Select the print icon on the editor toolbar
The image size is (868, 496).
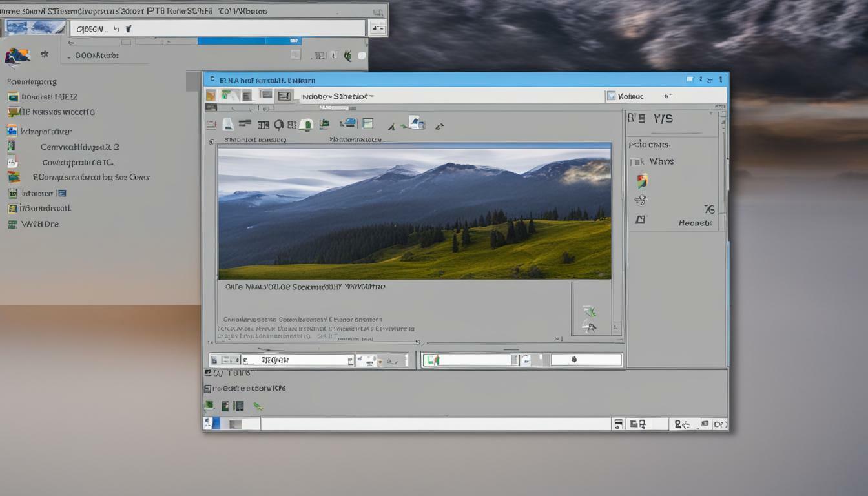pos(227,125)
